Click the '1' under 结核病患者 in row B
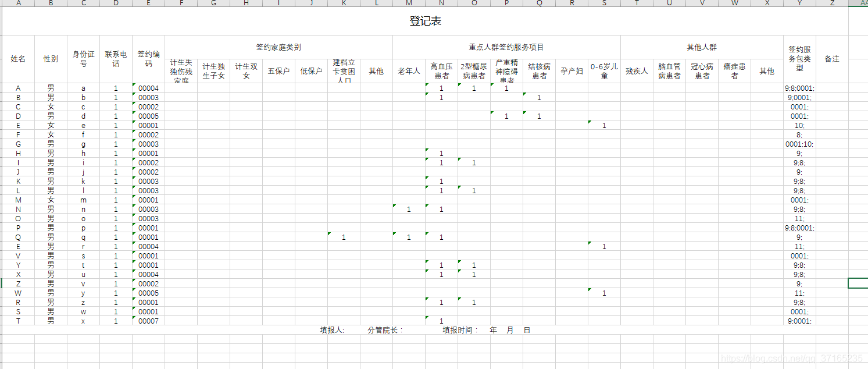The width and height of the screenshot is (868, 369). pyautogui.click(x=539, y=97)
